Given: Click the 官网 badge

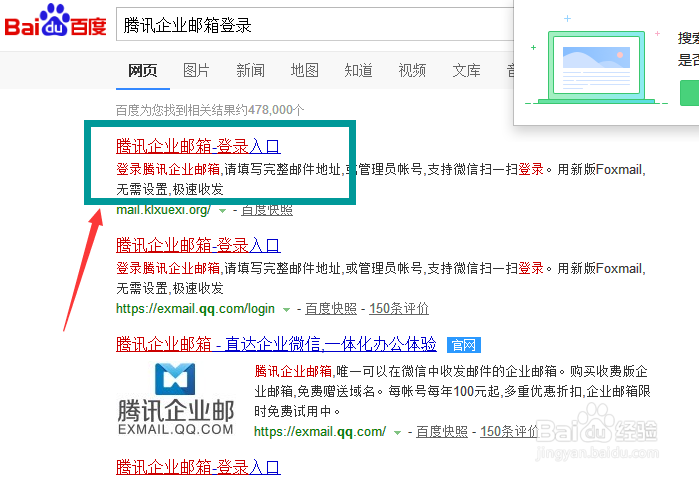Looking at the screenshot, I should click(x=464, y=345).
